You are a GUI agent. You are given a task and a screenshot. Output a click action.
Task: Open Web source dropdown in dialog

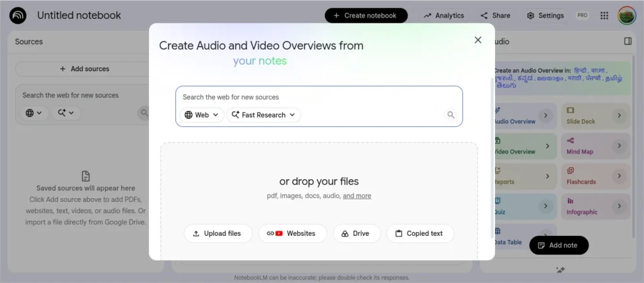click(x=202, y=115)
